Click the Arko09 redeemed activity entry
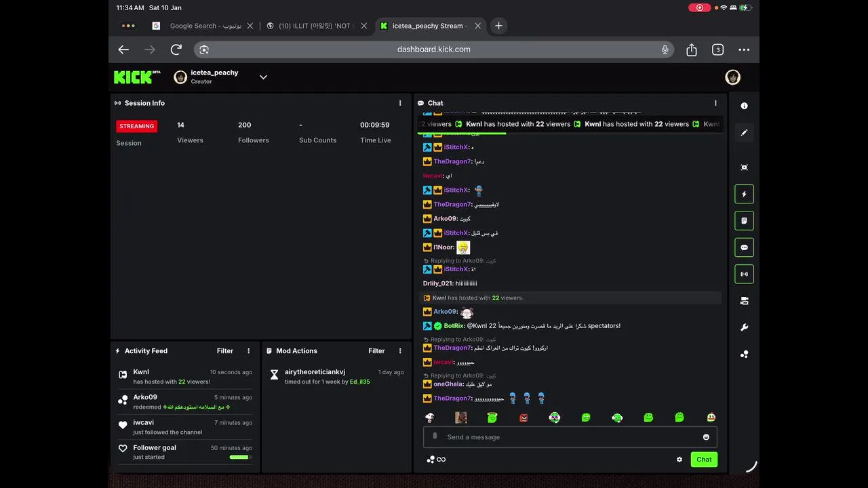This screenshot has width=868, height=488. pos(185,402)
